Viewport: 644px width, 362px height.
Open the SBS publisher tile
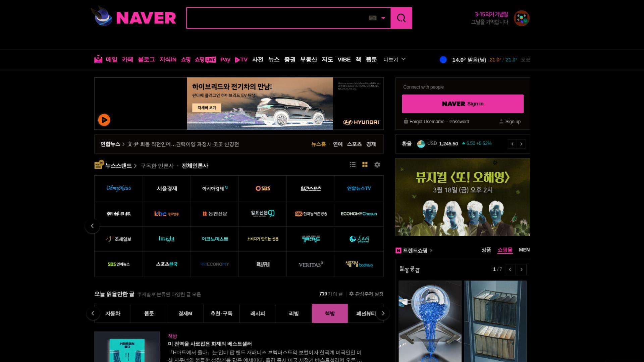pos(263,188)
